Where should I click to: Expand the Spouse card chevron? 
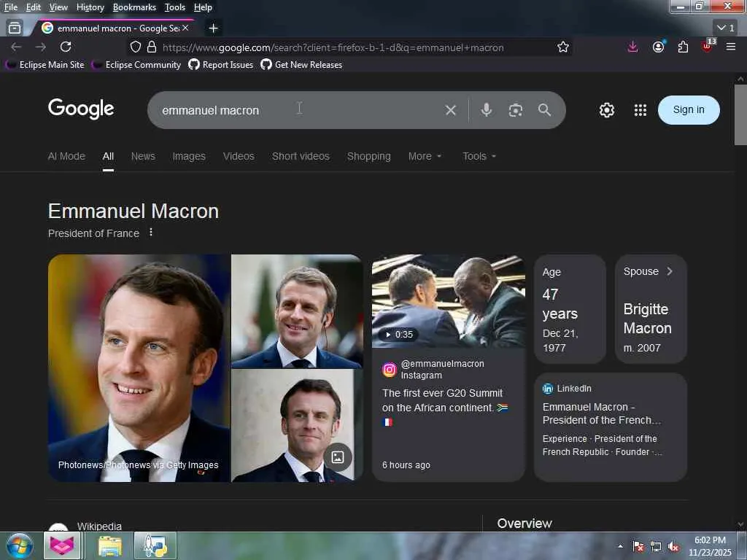click(x=670, y=271)
